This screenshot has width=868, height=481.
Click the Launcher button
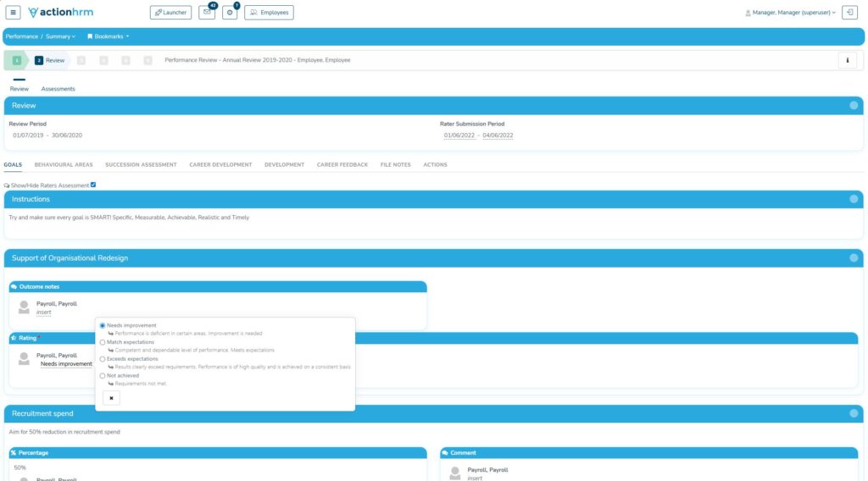(170, 13)
